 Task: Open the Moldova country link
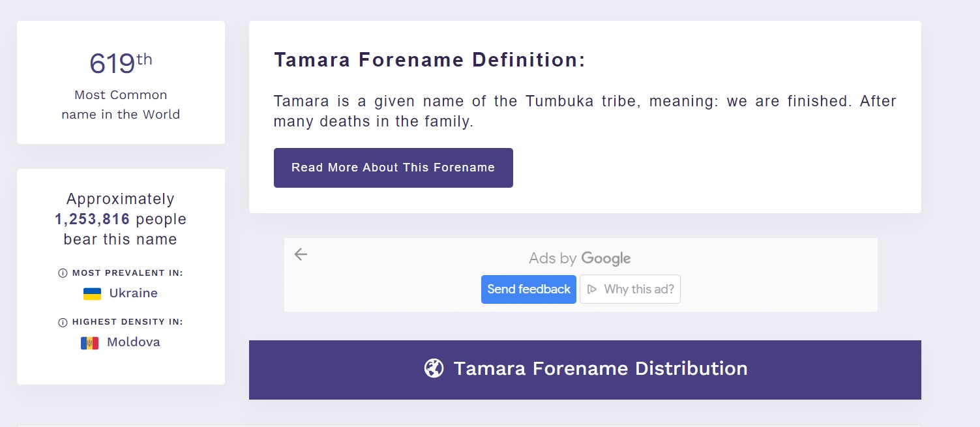pyautogui.click(x=133, y=342)
